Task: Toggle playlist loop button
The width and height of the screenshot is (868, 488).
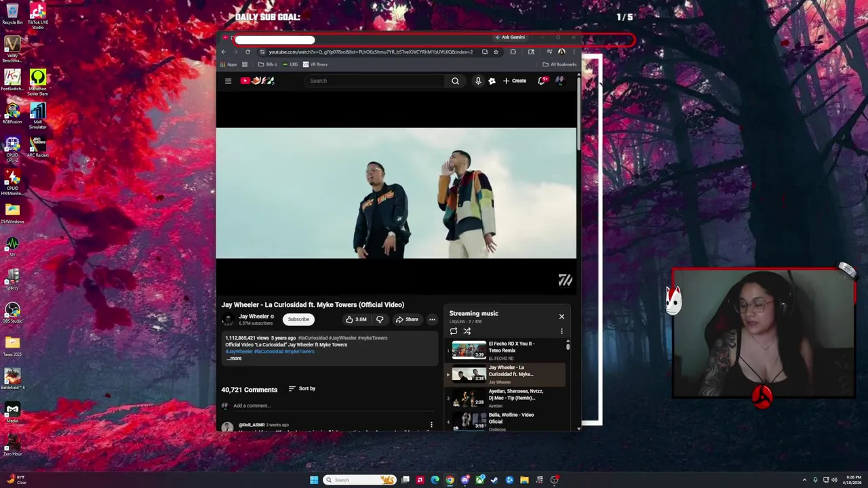Action: tap(453, 331)
